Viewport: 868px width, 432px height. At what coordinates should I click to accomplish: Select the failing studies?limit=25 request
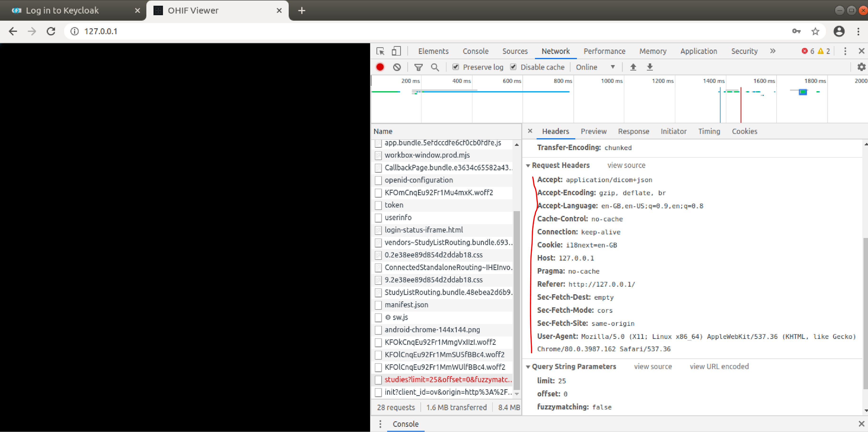click(448, 379)
